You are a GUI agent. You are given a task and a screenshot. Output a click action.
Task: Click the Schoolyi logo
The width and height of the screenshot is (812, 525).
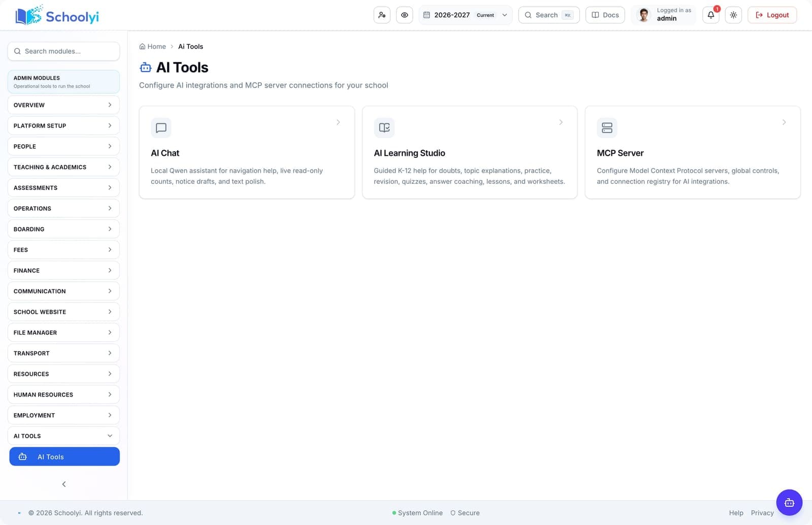click(57, 16)
